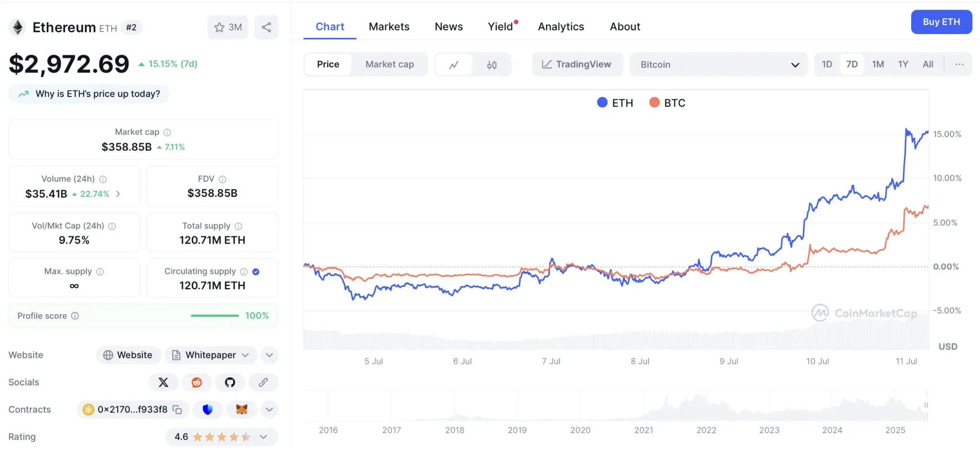Expand more website links chevron

tap(269, 355)
